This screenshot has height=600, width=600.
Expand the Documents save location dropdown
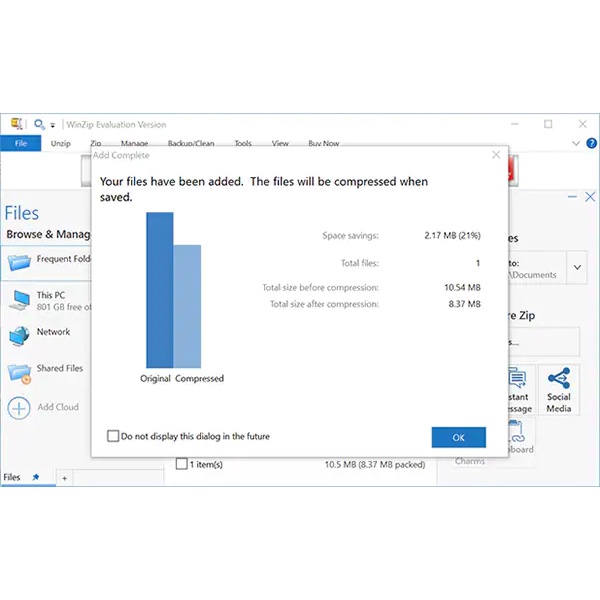coord(577,267)
